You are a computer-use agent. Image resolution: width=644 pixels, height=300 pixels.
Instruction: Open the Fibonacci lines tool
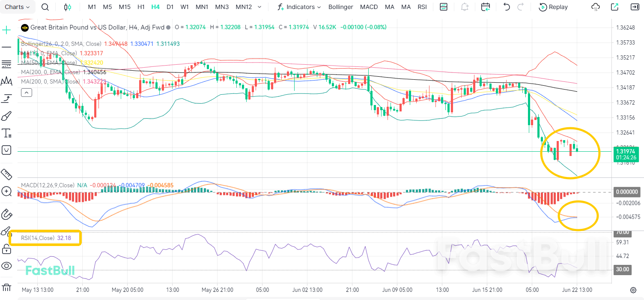coord(6,64)
